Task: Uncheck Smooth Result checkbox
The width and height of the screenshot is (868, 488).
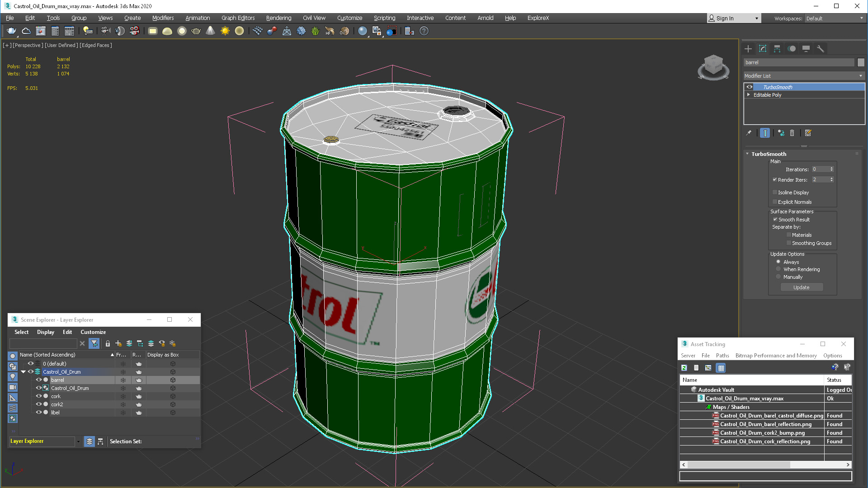Action: [775, 220]
